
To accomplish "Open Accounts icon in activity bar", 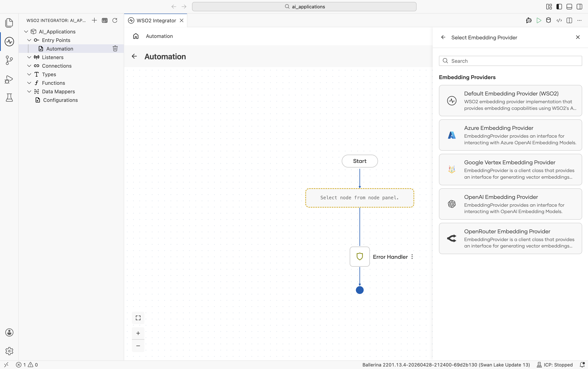I will (x=9, y=332).
